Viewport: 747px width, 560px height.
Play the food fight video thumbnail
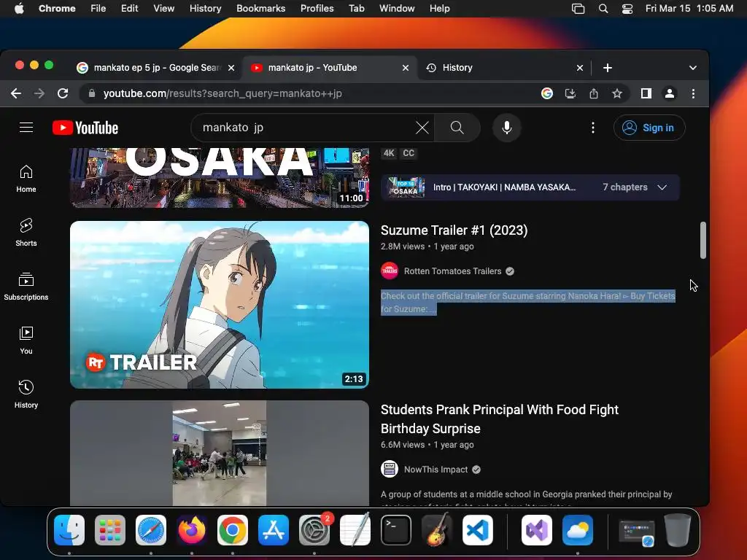pyautogui.click(x=220, y=453)
